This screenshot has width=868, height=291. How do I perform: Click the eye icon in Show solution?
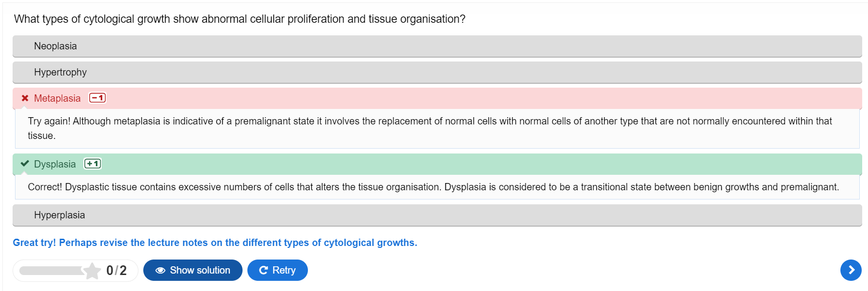pyautogui.click(x=160, y=271)
